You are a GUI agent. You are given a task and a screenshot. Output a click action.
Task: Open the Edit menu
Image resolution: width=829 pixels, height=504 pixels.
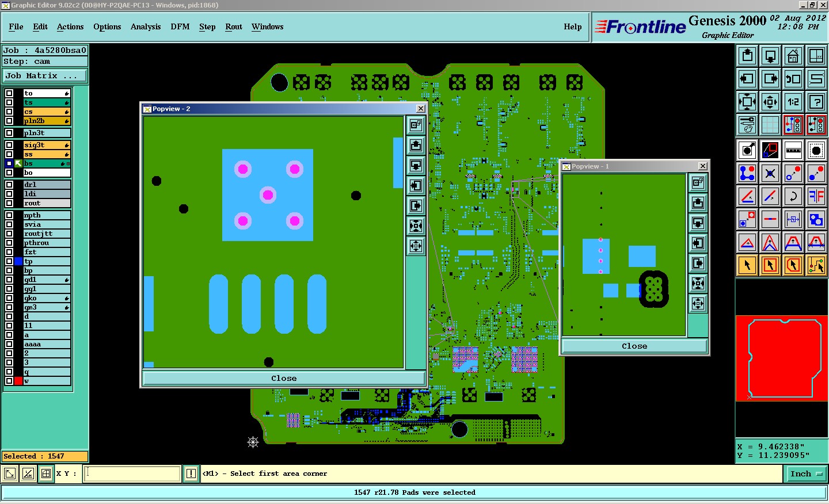click(x=40, y=26)
